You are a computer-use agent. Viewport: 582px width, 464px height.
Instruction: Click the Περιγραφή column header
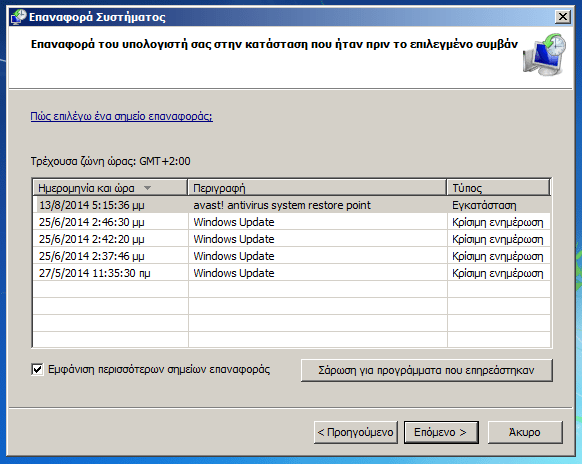[x=317, y=188]
